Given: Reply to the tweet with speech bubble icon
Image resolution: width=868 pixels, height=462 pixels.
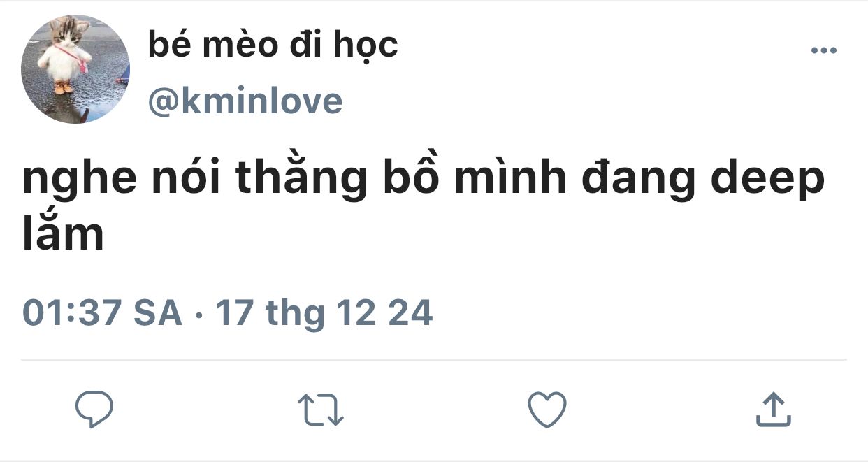Looking at the screenshot, I should tap(94, 410).
